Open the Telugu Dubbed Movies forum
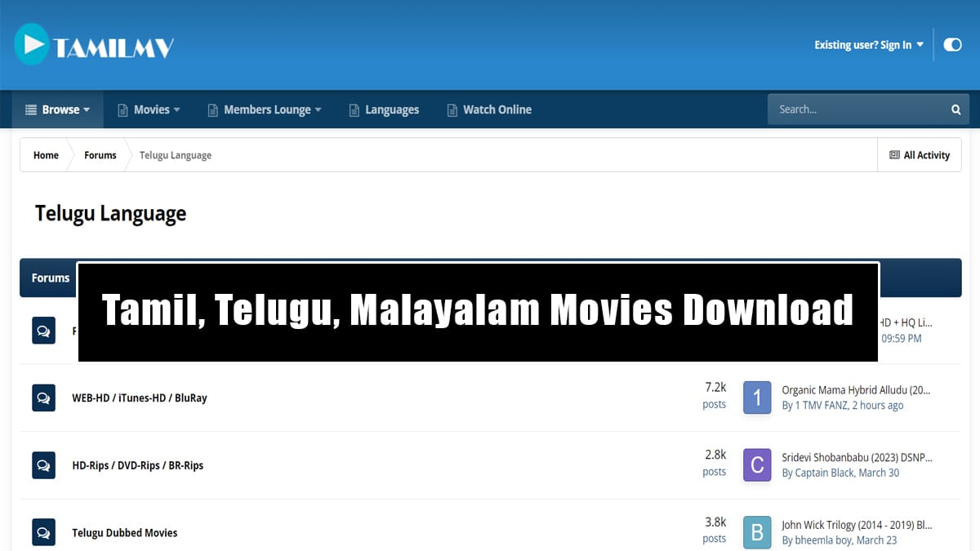Image resolution: width=980 pixels, height=551 pixels. [x=125, y=533]
